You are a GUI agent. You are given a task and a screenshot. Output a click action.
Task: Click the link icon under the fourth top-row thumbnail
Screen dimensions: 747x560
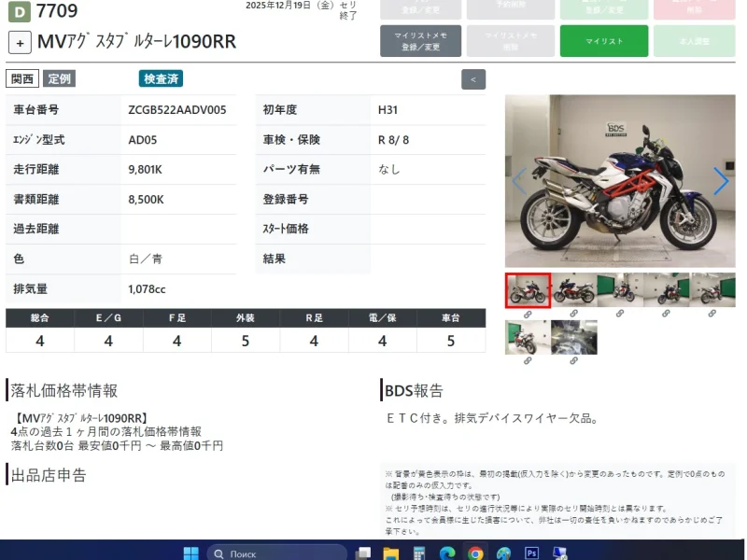(x=666, y=314)
